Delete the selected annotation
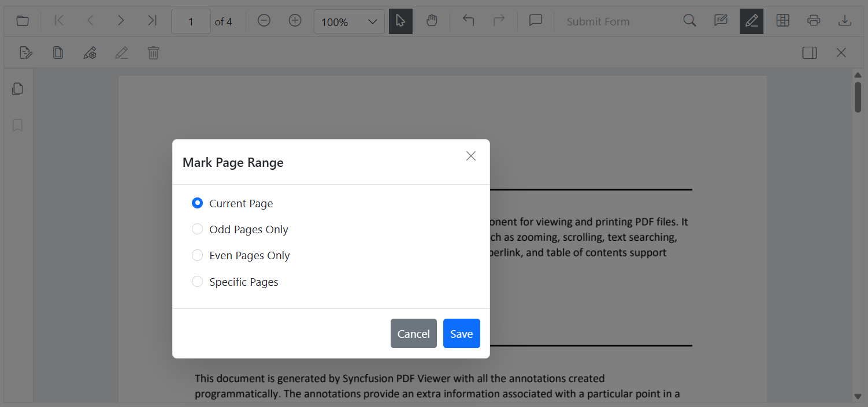The image size is (868, 407). point(153,53)
